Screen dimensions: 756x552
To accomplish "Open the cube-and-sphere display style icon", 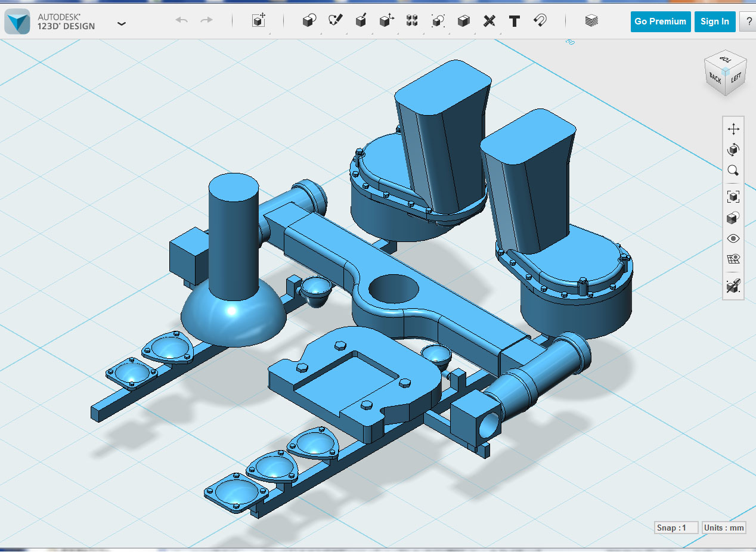I will point(733,218).
